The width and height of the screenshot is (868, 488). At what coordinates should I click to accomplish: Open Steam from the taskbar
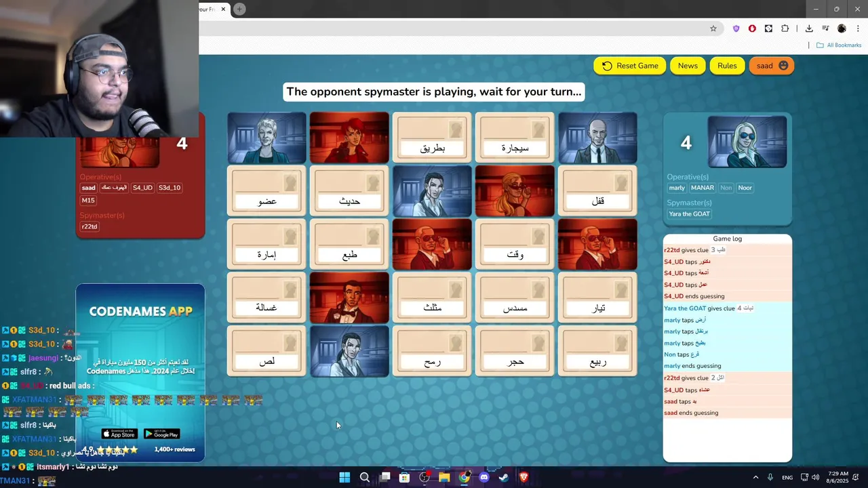504,477
